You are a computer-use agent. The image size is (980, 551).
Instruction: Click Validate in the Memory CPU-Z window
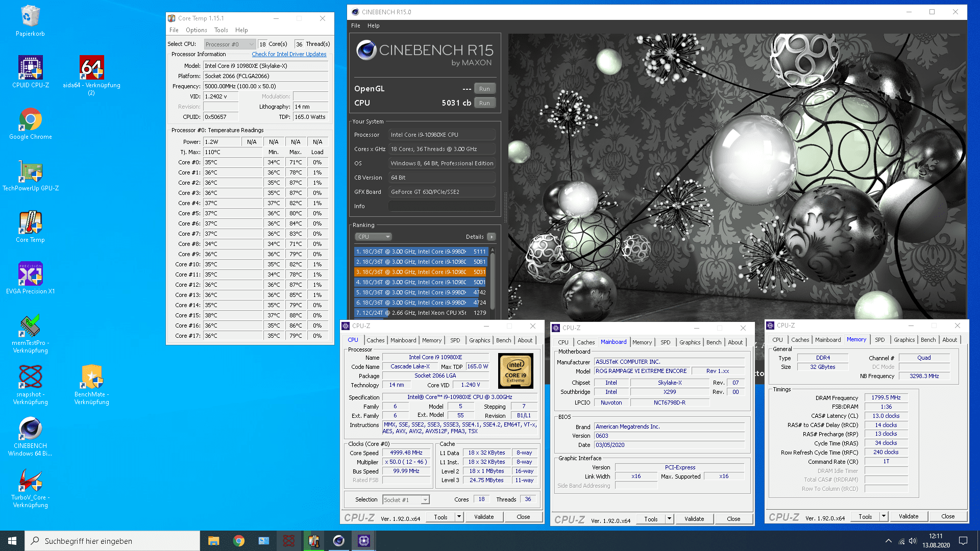pos(909,516)
